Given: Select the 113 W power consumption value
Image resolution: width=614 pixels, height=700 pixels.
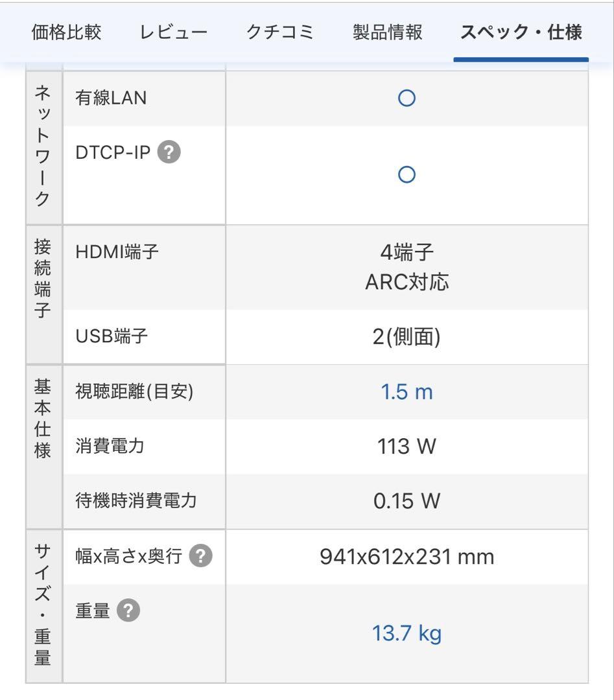Looking at the screenshot, I should tap(407, 446).
